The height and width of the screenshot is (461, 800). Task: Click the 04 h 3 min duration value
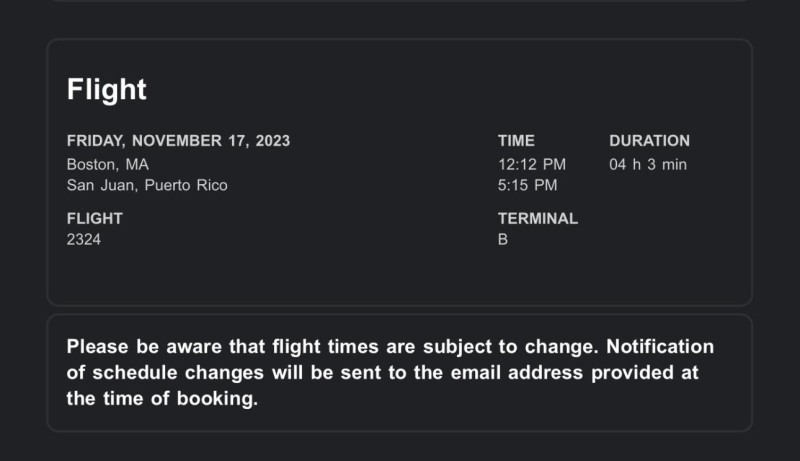(648, 164)
